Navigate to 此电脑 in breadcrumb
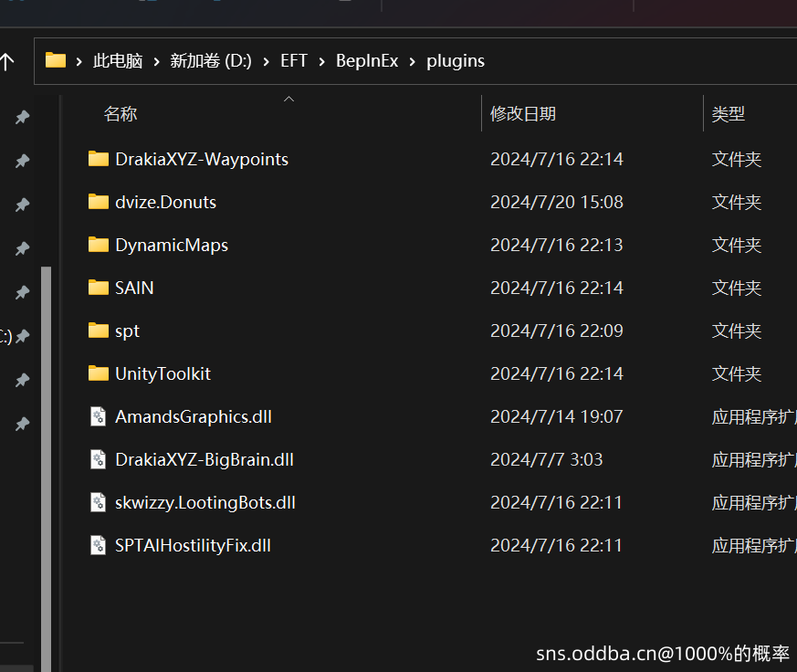 (x=118, y=61)
